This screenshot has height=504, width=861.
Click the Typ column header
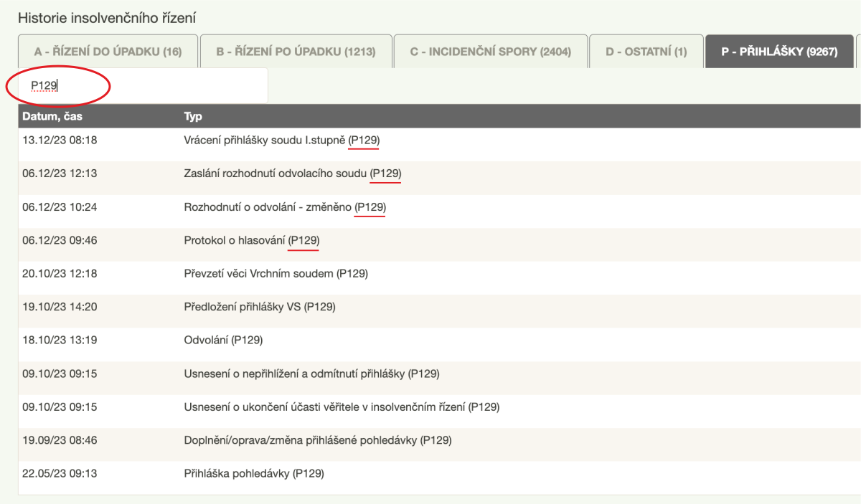pos(193,116)
